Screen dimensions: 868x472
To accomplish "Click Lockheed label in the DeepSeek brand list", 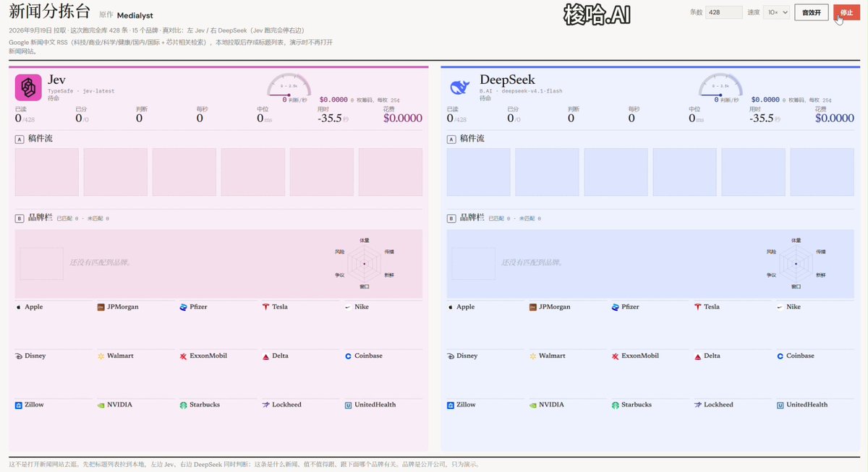I will (x=718, y=406).
